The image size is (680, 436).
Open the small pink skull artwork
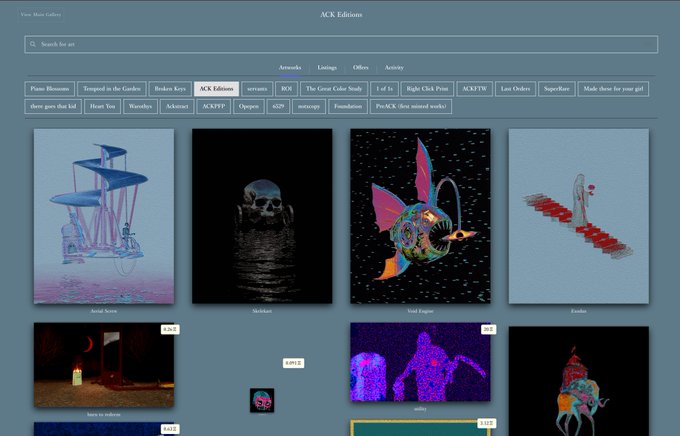tap(262, 400)
